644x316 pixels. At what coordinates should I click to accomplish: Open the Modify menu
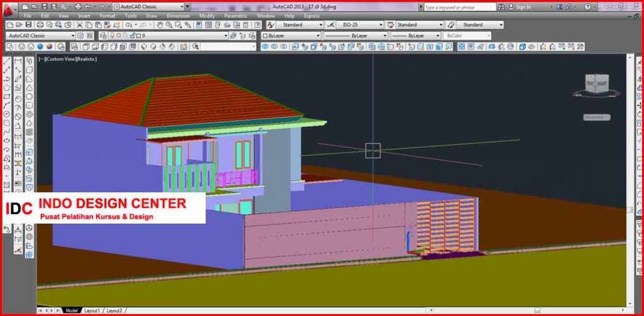[x=207, y=16]
